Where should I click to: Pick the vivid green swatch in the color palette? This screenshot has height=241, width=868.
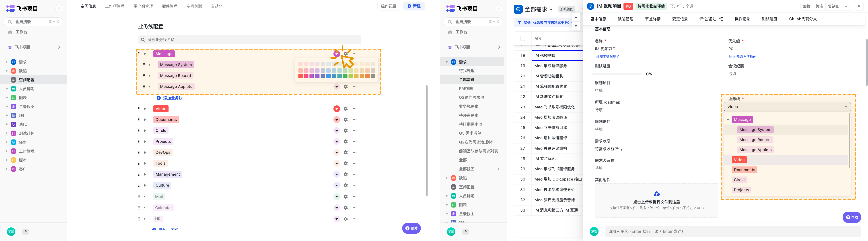345,76
